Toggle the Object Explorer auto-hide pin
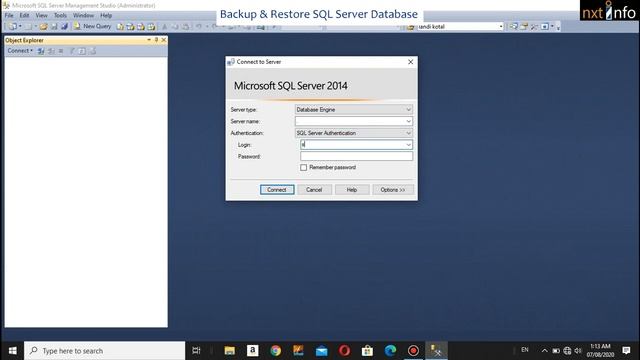Screen dimensions: 640x360 tap(156, 40)
